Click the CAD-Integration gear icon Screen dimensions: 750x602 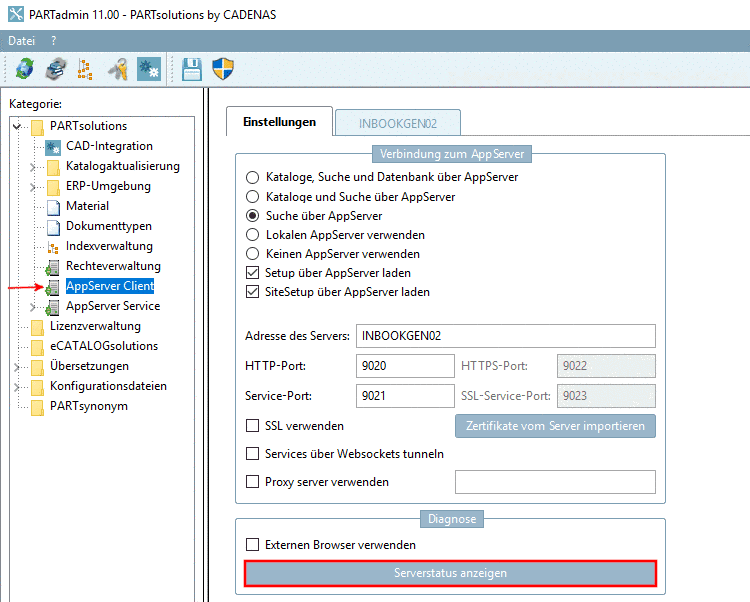point(53,147)
